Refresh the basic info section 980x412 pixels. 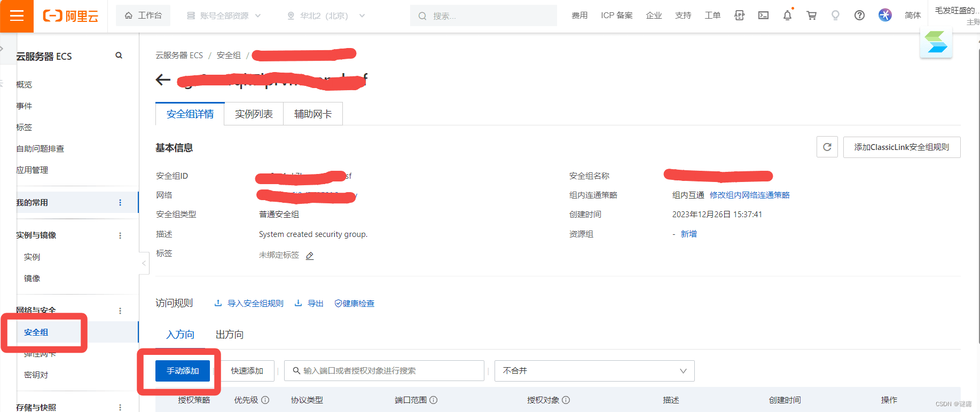827,147
